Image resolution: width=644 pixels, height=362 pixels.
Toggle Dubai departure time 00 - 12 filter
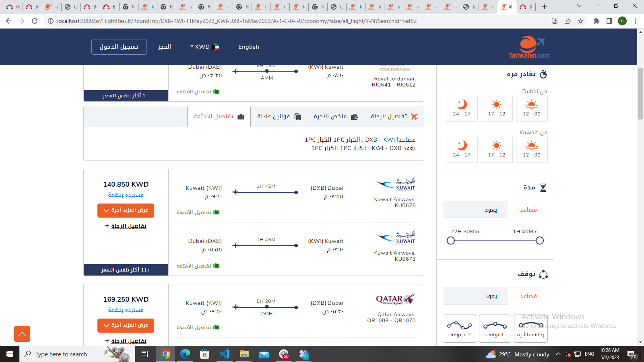(x=532, y=109)
